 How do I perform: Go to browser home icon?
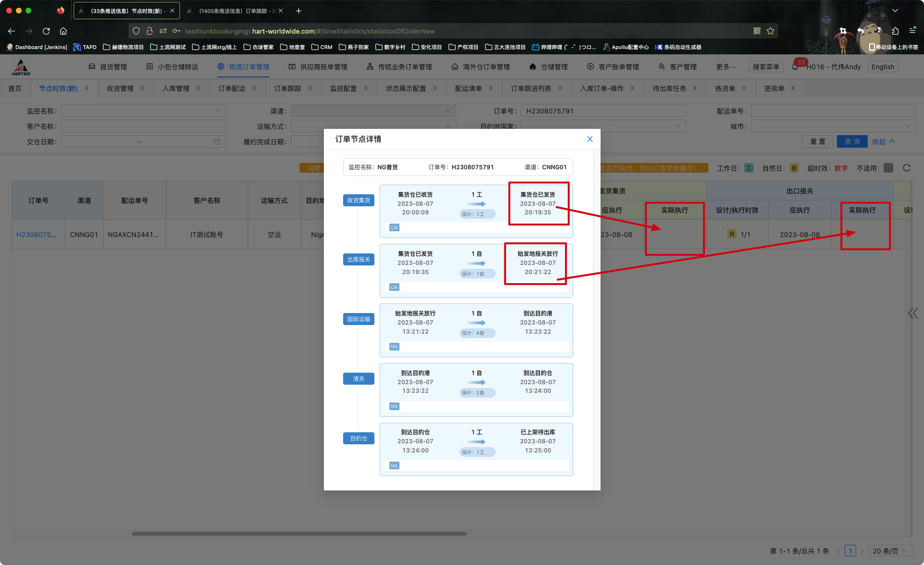[63, 31]
